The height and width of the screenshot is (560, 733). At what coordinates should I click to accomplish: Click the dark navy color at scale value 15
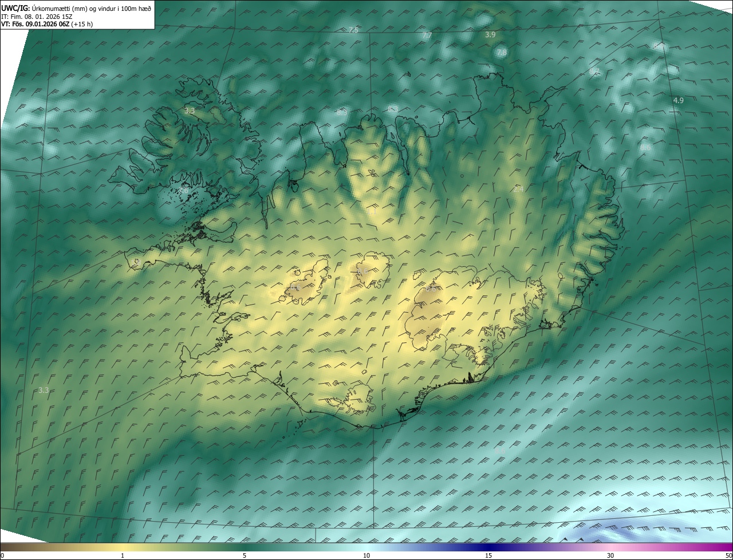pos(488,547)
